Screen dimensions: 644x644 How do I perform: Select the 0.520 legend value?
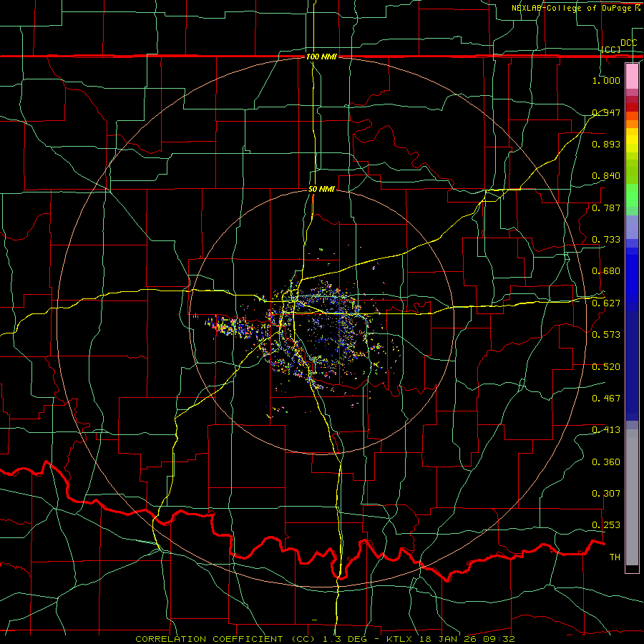point(606,367)
